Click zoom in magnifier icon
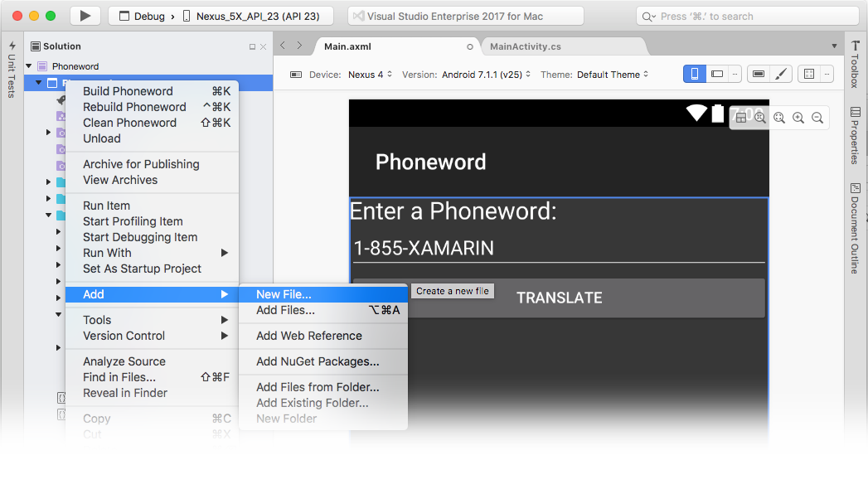868x494 pixels. (798, 118)
